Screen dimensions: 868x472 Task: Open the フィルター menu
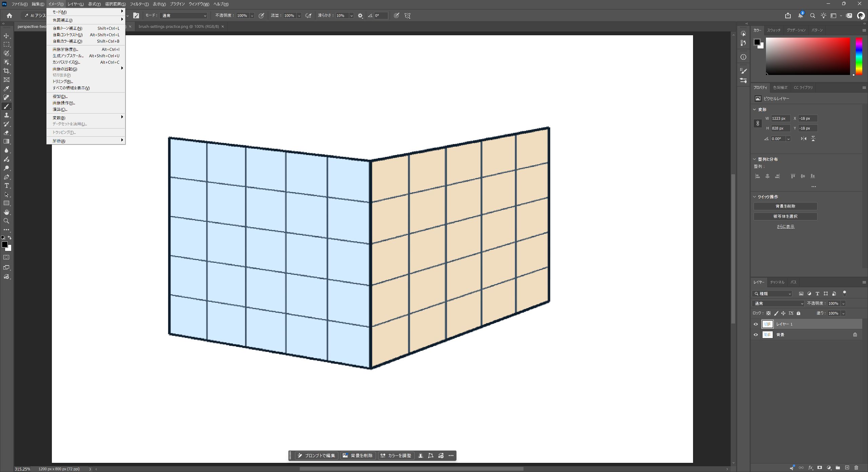[139, 4]
